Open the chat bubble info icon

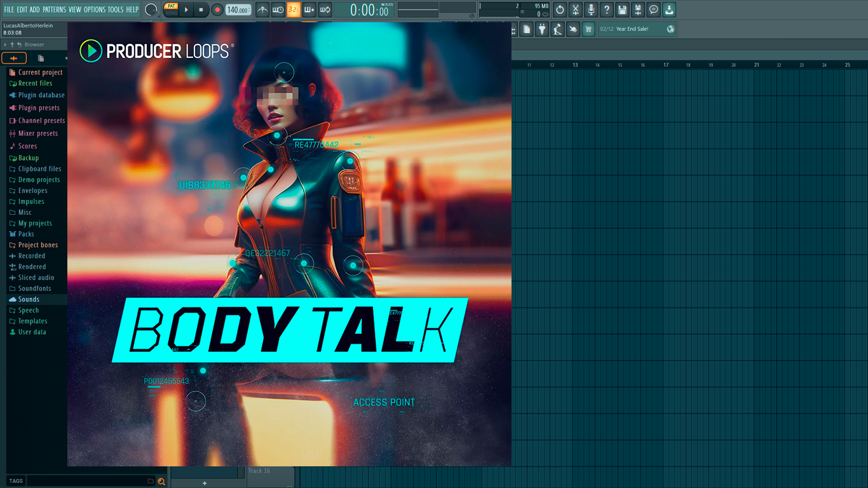click(x=653, y=10)
